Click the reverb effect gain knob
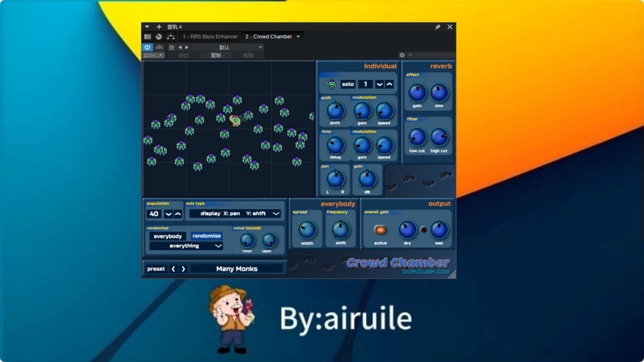This screenshot has width=644, height=362. tap(417, 93)
